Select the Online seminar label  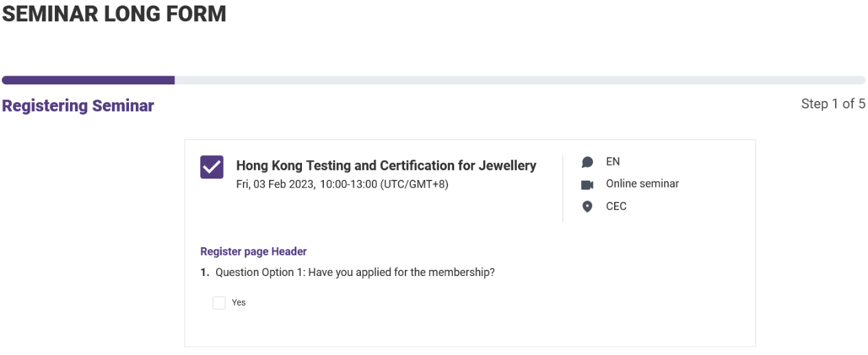642,184
